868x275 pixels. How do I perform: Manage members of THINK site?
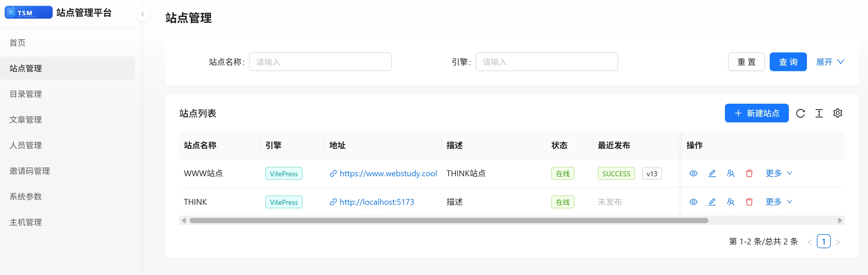pos(730,202)
